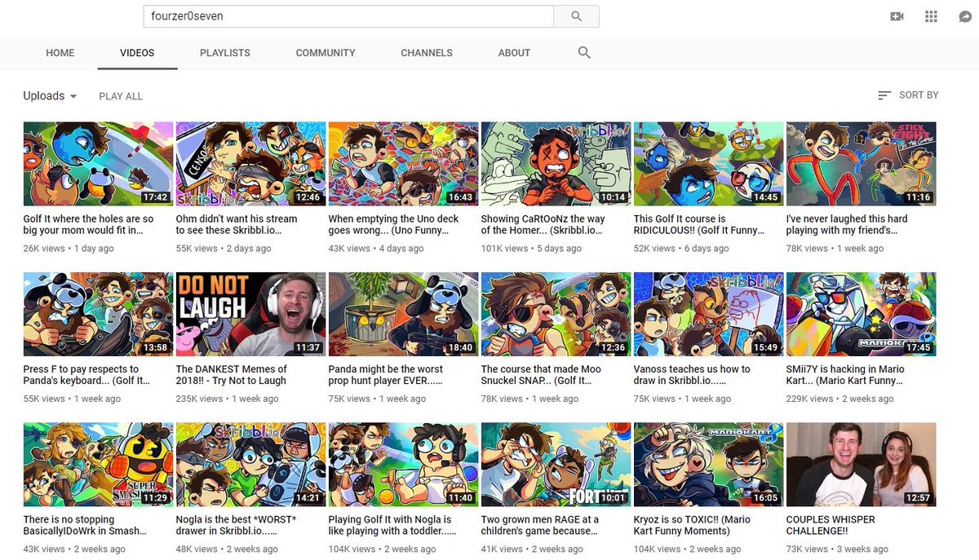The image size is (979, 560).
Task: Click the Play All button
Action: [121, 96]
